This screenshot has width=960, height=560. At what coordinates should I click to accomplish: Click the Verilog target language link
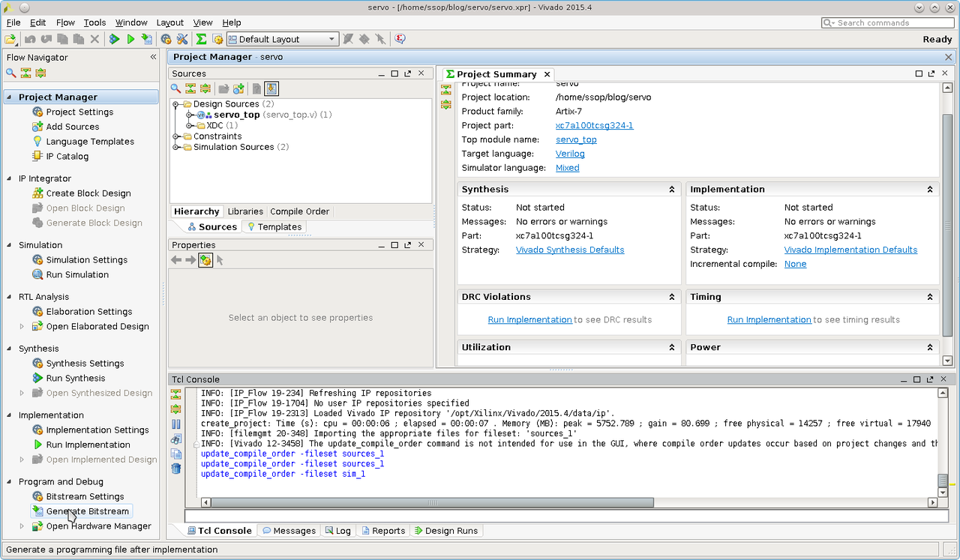[x=570, y=154]
